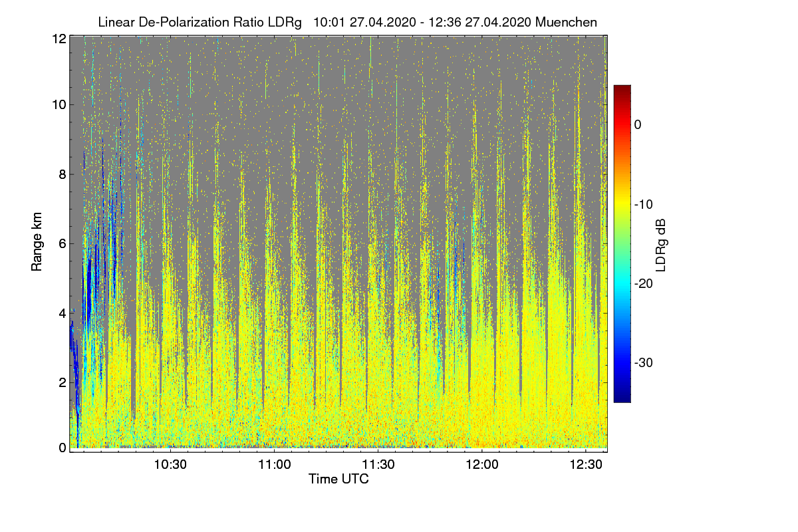Click the 11:00 time tick label
Viewport: 798px width, 532px height.
(274, 464)
